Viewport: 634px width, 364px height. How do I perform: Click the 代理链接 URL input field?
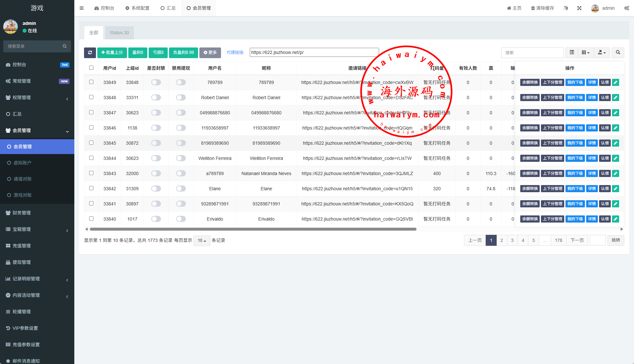coord(314,52)
